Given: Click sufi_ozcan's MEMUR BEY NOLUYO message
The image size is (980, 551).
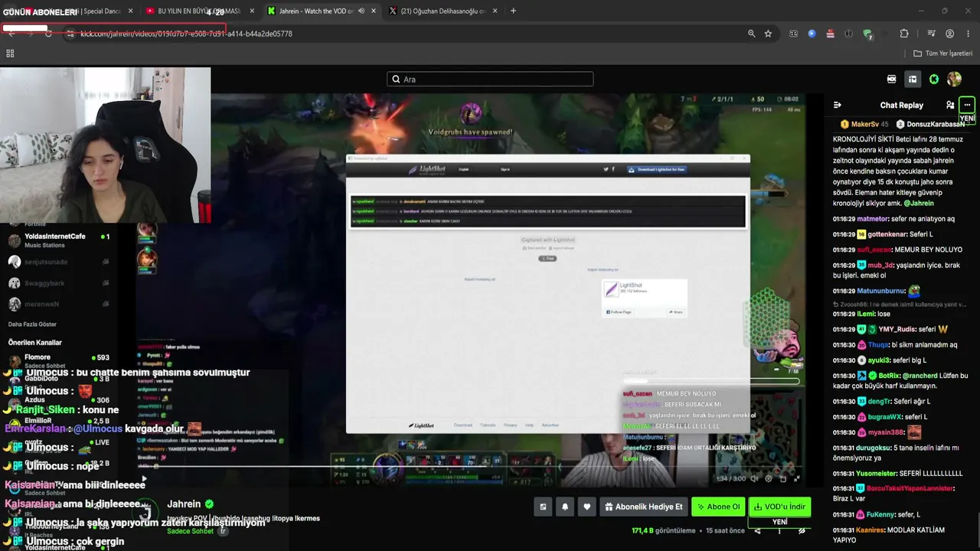Looking at the screenshot, I should pos(897,249).
